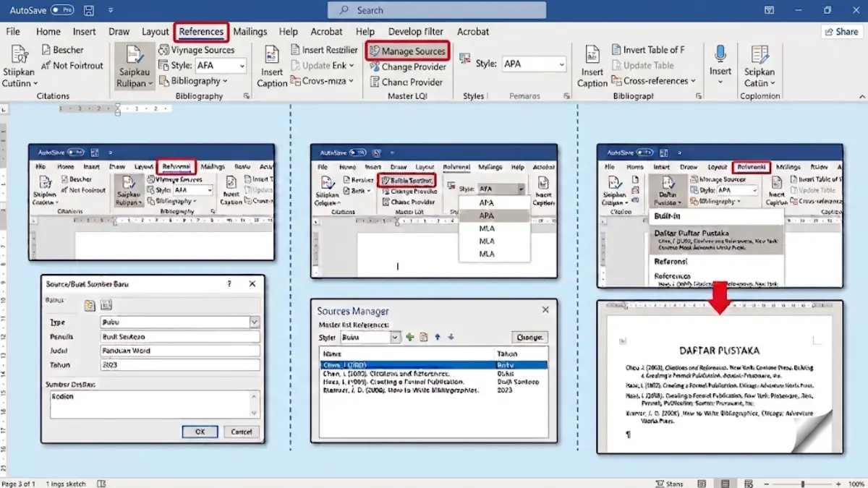Viewport: 868px width, 488px height.
Task: Click Insert Restiilier in ribbon
Action: pos(325,50)
